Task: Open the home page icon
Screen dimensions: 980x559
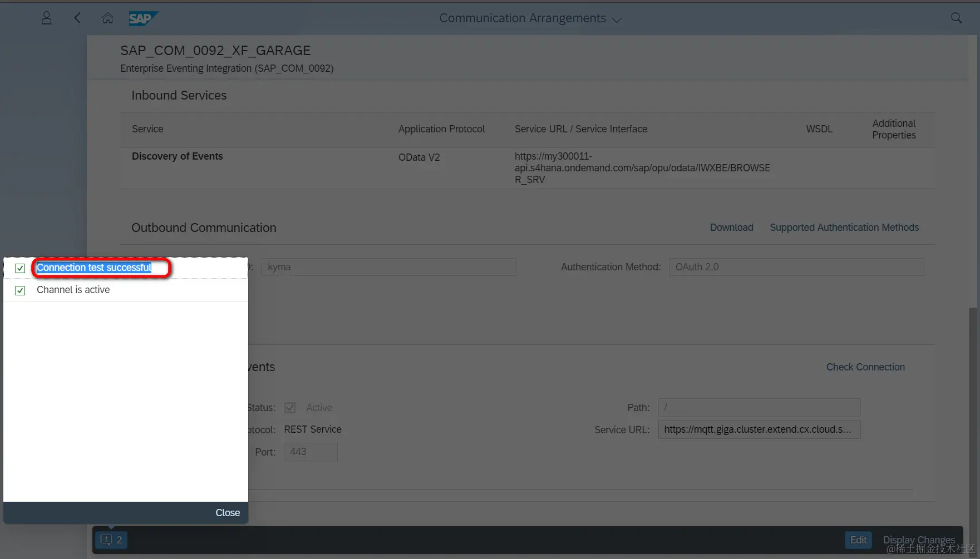Action: 108,18
